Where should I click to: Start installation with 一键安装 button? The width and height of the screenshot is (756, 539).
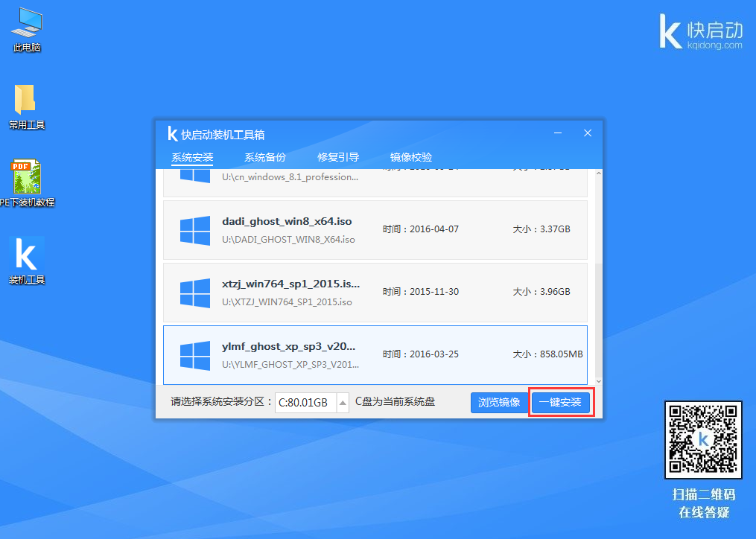pyautogui.click(x=561, y=402)
